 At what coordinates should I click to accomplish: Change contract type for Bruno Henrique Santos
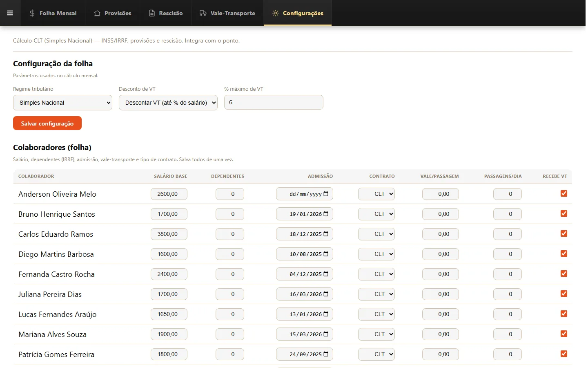coord(376,214)
